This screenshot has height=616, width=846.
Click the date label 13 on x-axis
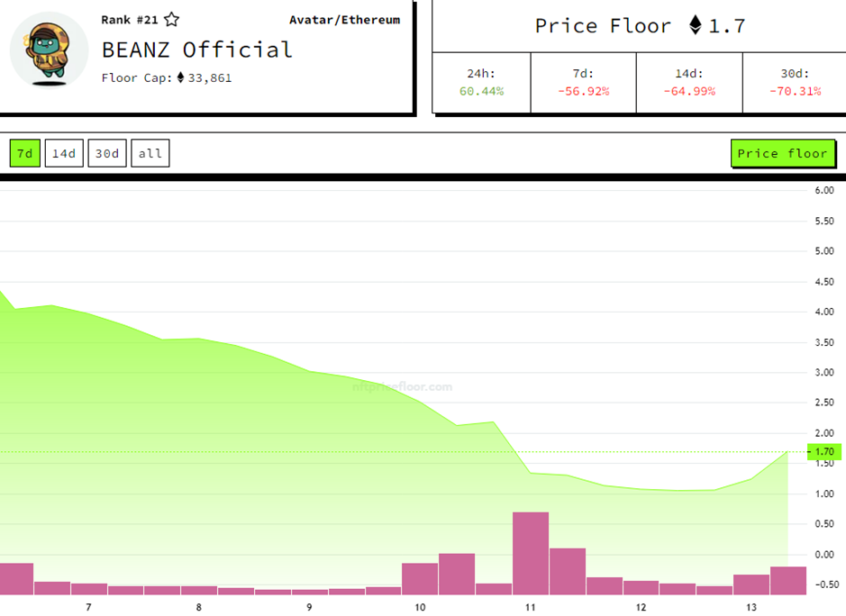(751, 607)
